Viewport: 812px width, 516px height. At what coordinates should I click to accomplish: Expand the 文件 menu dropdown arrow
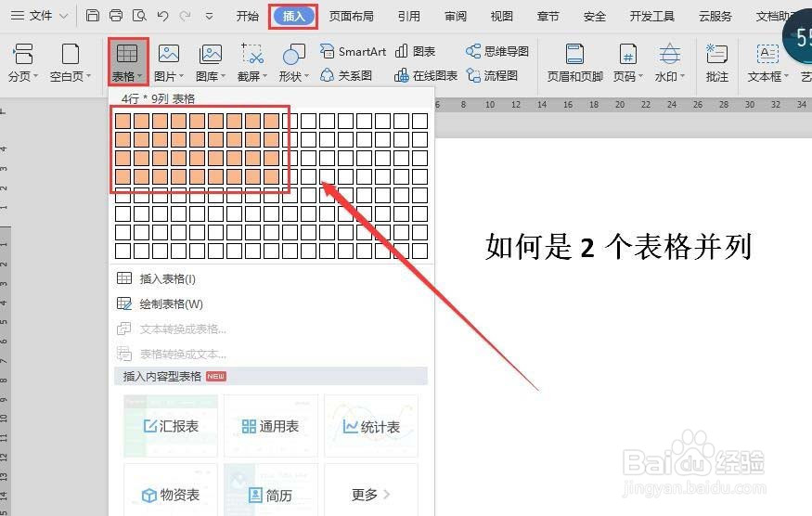(x=64, y=16)
